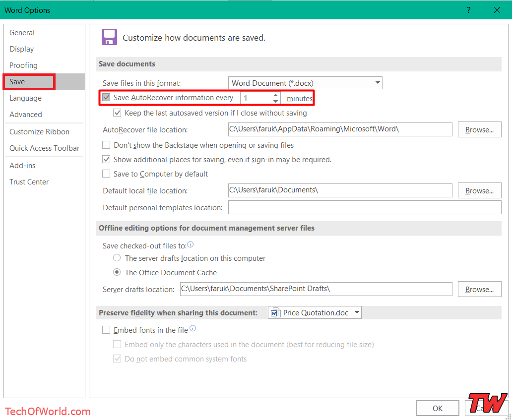Browse for Server drafts location
Image resolution: width=512 pixels, height=420 pixels.
click(479, 290)
